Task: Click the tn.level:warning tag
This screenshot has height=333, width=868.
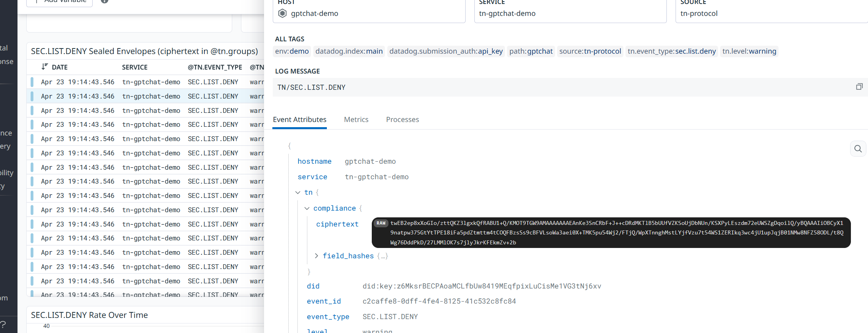Action: pyautogui.click(x=749, y=51)
